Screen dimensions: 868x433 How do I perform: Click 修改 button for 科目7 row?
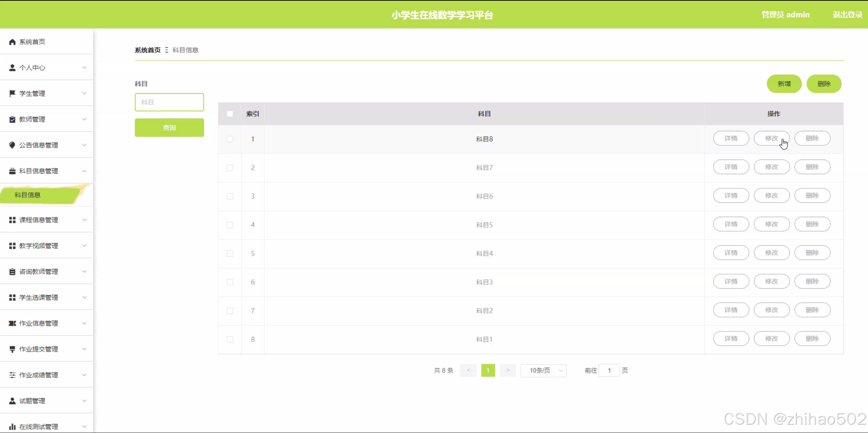[x=771, y=167]
